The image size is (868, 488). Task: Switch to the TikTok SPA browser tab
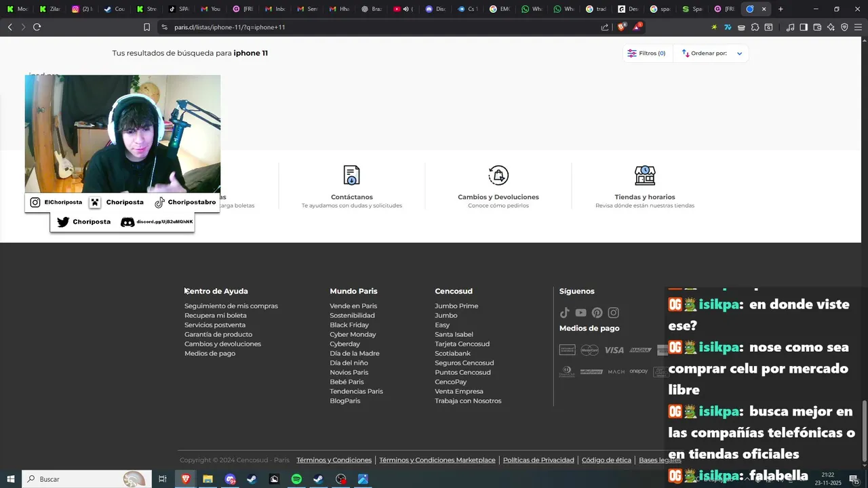[x=178, y=9]
